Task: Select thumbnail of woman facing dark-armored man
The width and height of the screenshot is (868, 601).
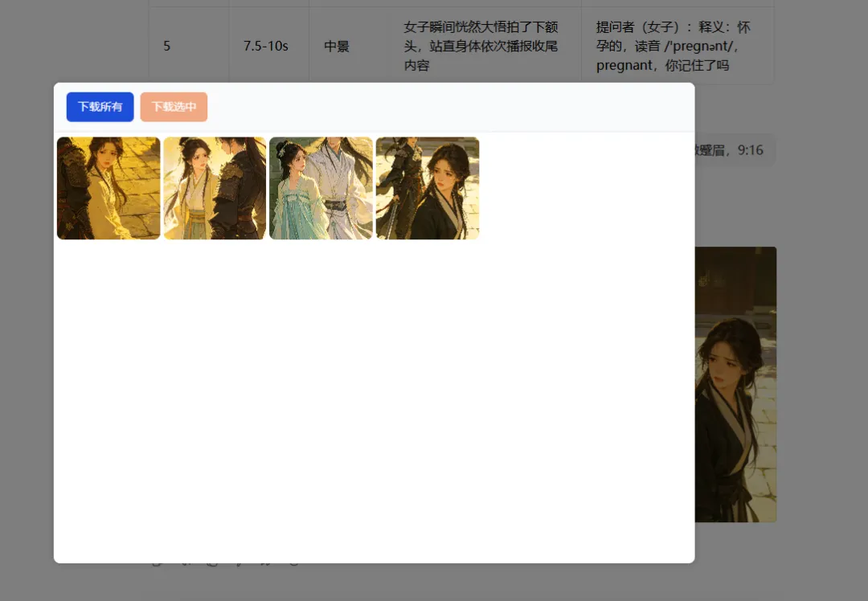Action: 215,188
